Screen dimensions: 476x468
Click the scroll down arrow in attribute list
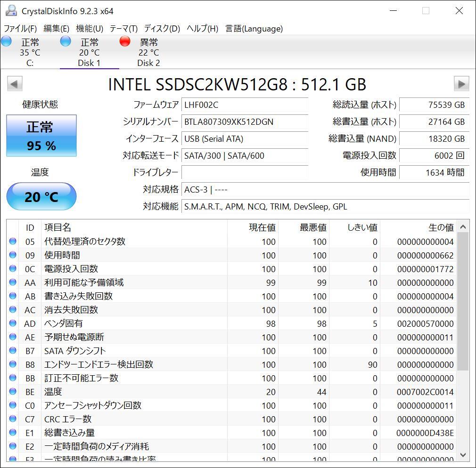pos(463,455)
